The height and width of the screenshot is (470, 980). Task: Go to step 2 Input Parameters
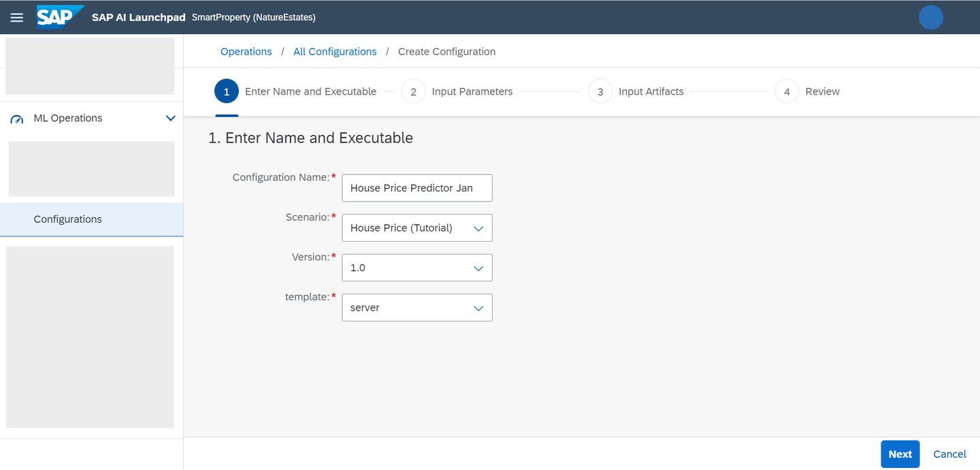[457, 91]
